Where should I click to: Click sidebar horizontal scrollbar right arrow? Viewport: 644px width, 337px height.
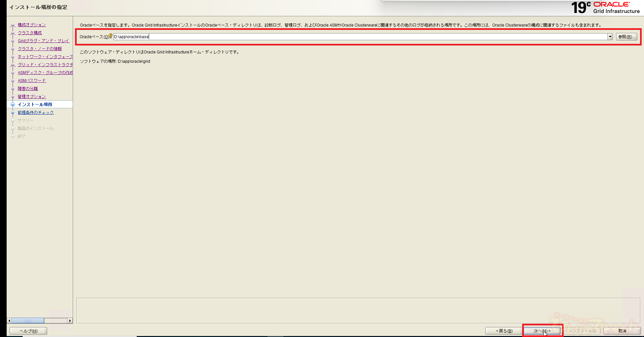pyautogui.click(x=70, y=321)
